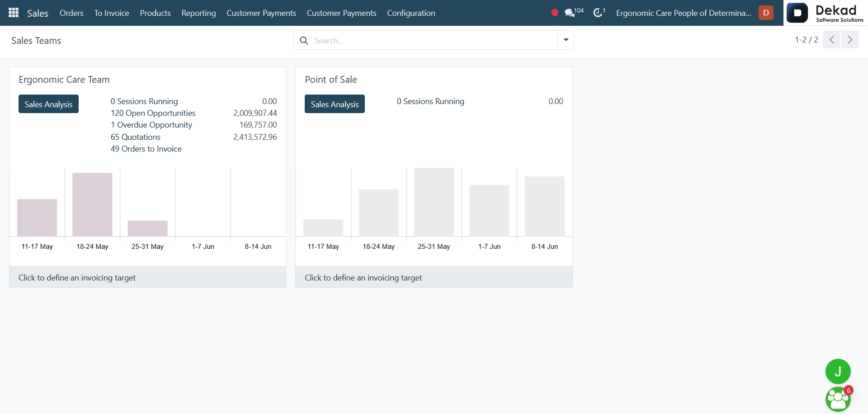Click the 2,009,907.44 opportunities amount
The height and width of the screenshot is (414, 868).
255,113
